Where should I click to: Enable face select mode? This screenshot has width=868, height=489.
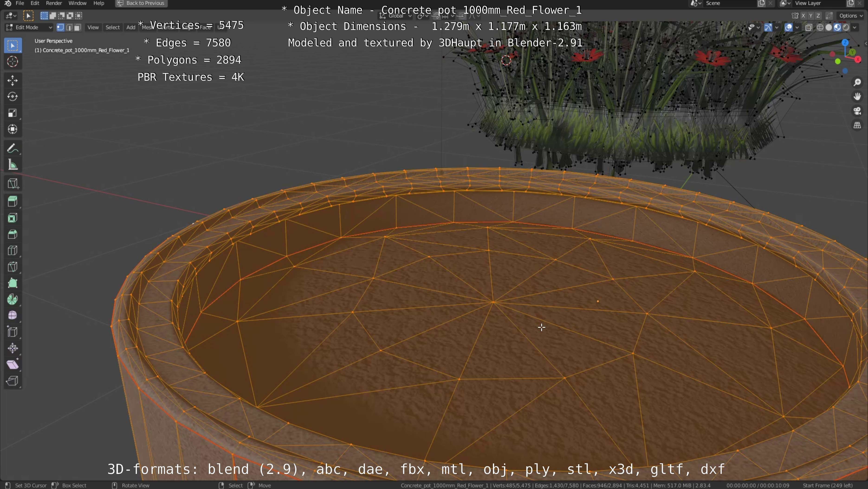pos(78,28)
